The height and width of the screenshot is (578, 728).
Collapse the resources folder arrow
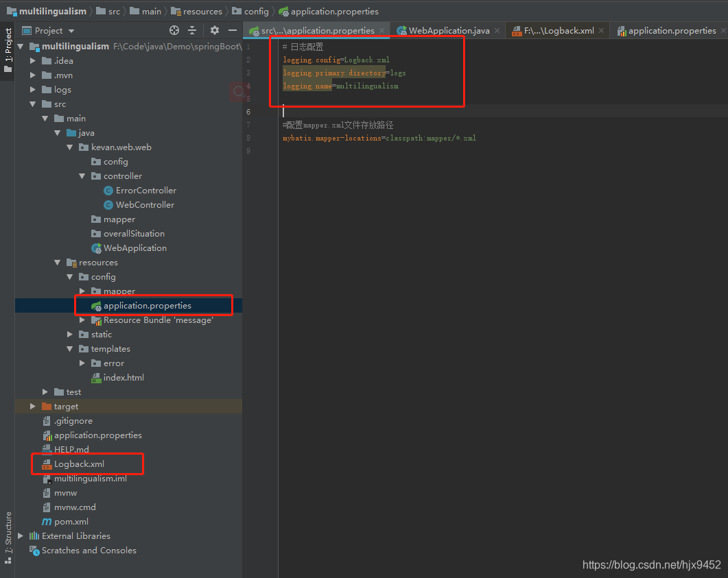coord(58,262)
